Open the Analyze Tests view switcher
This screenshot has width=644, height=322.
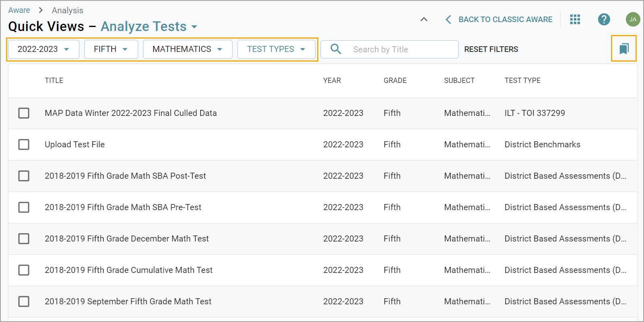pos(149,27)
